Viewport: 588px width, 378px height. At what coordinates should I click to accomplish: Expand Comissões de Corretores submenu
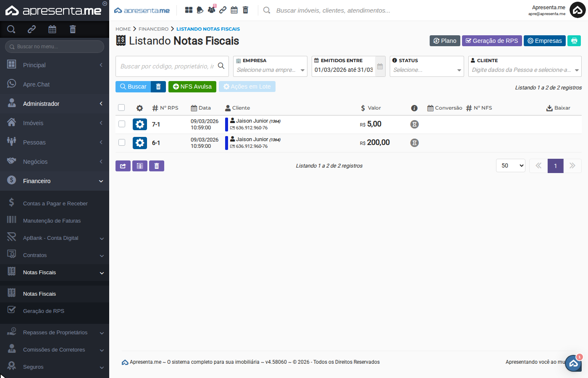tap(55, 350)
